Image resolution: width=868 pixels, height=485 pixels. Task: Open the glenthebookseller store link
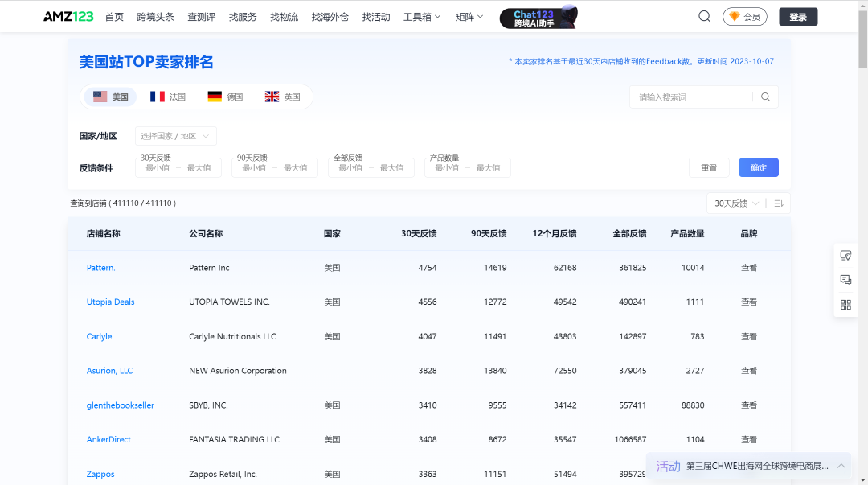pos(120,405)
